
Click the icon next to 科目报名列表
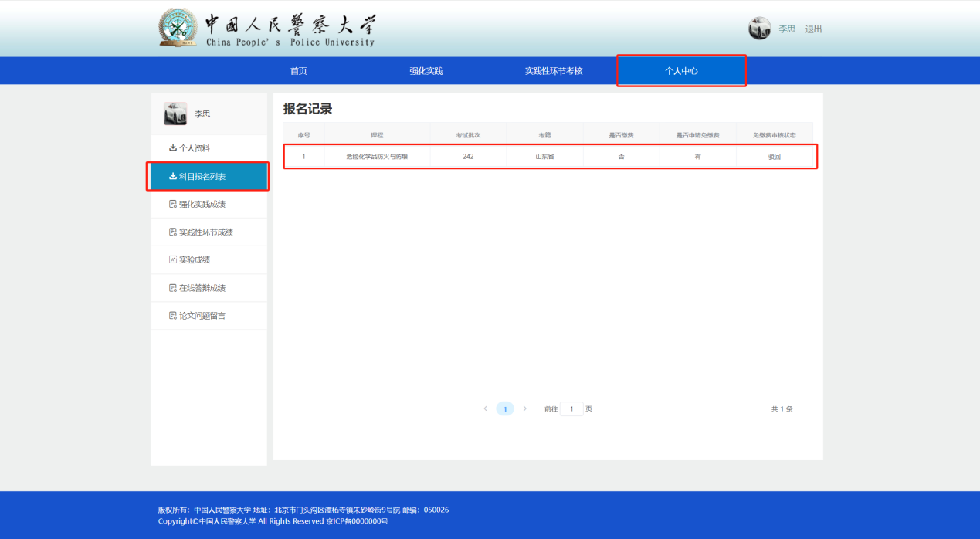click(x=173, y=177)
